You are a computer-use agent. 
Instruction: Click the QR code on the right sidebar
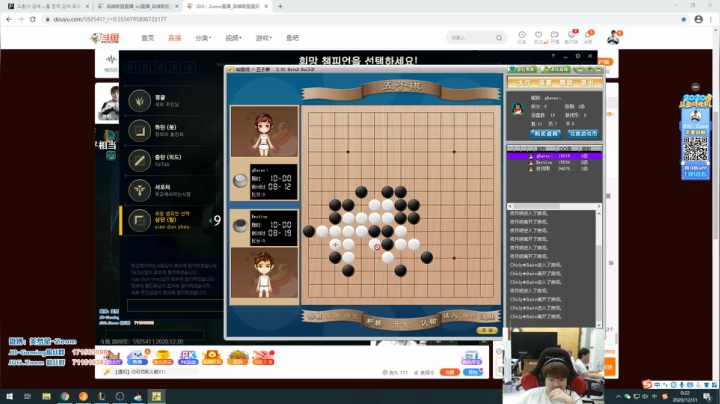tap(696, 149)
